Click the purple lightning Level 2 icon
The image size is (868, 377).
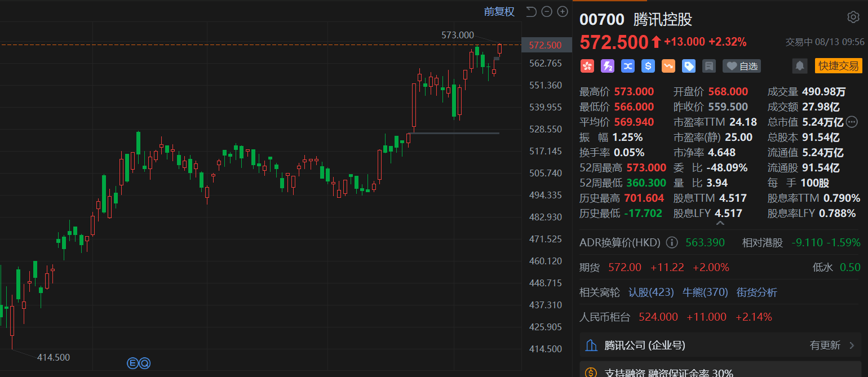point(608,66)
